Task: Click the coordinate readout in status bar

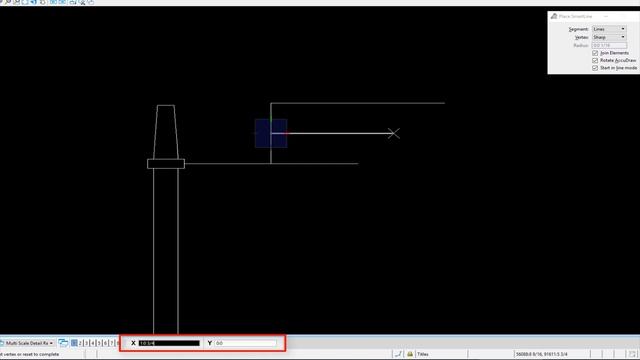Action: [551, 354]
